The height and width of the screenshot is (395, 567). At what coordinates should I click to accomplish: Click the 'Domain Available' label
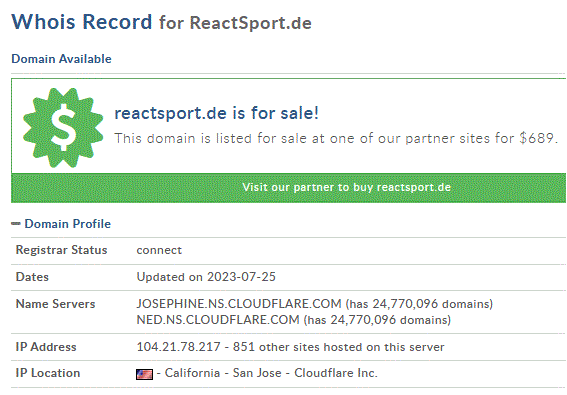61,59
